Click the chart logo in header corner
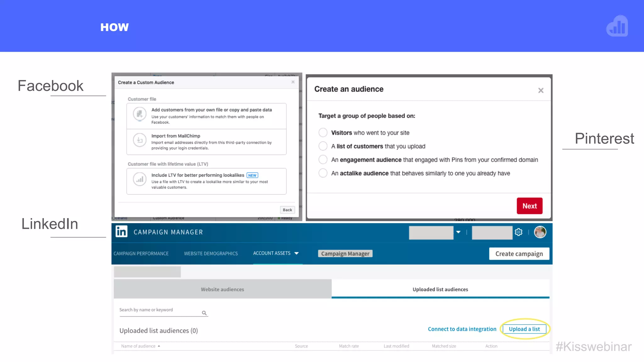The image size is (644, 362). click(617, 26)
